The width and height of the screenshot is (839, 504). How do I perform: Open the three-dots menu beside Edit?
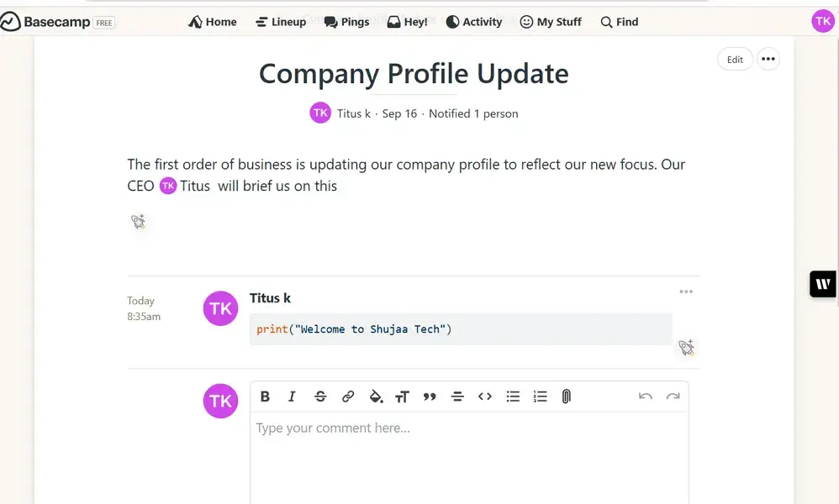[768, 60]
